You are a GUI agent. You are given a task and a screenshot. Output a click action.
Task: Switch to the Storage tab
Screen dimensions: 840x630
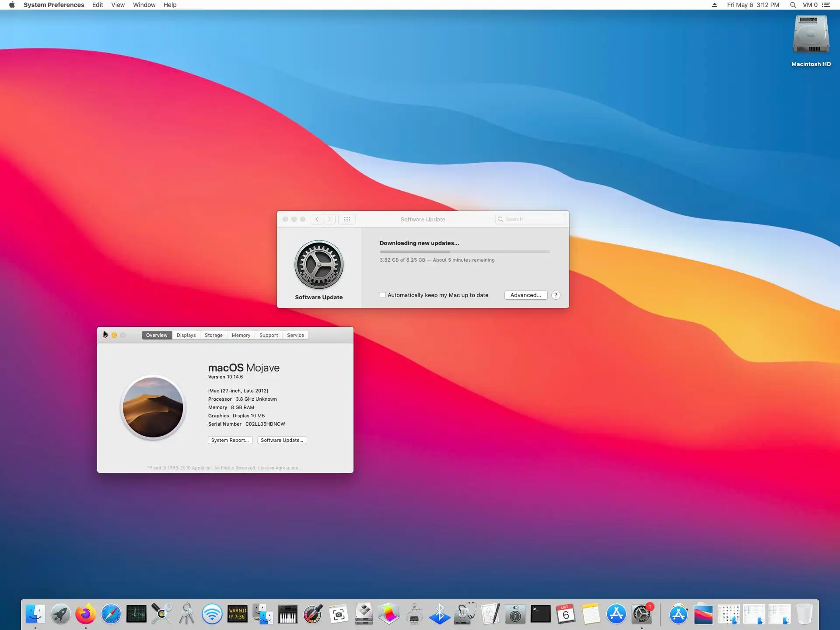tap(213, 335)
